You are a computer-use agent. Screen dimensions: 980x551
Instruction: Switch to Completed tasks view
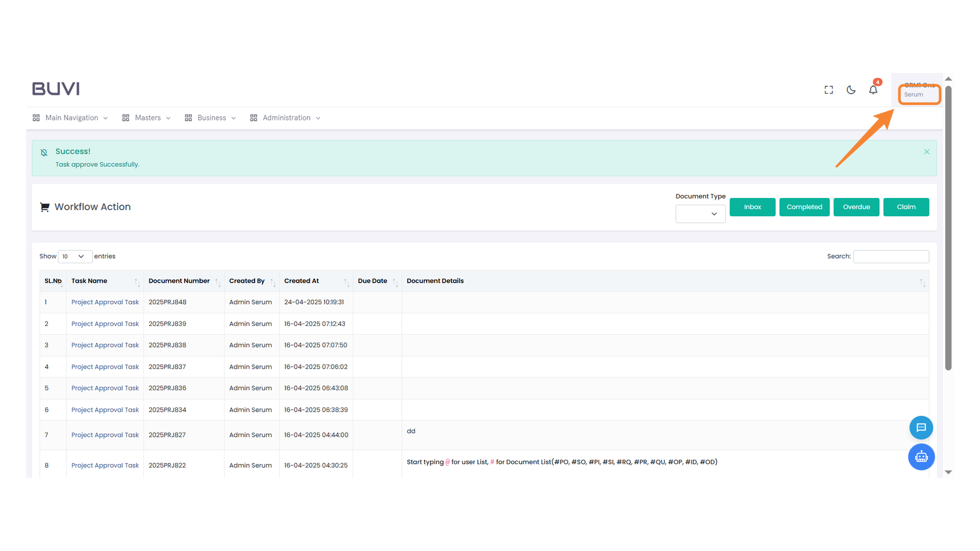pyautogui.click(x=804, y=207)
